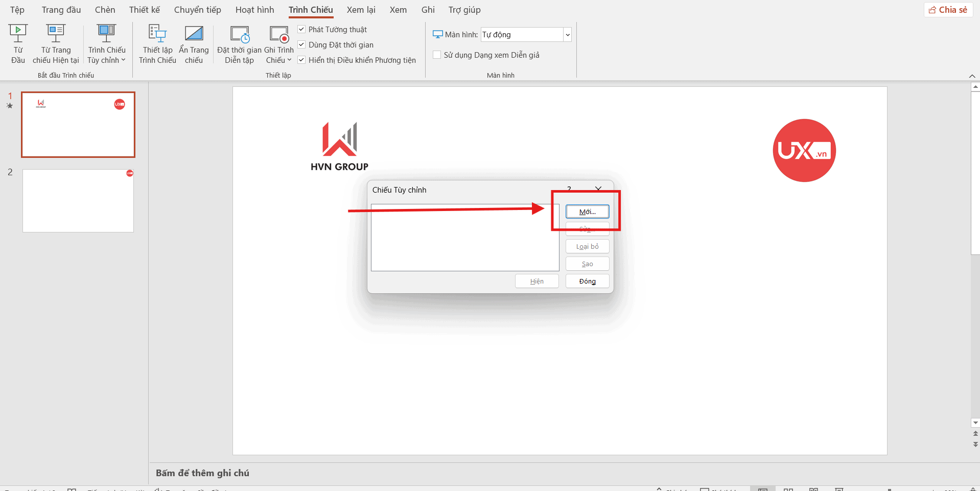980x491 pixels.
Task: Select the slide 2 thumbnail
Action: 78,201
